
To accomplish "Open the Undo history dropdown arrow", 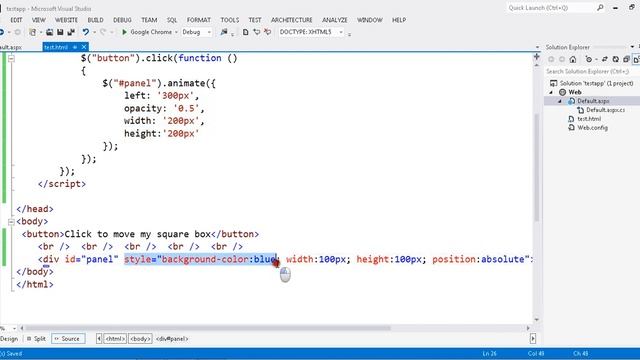I will click(94, 32).
